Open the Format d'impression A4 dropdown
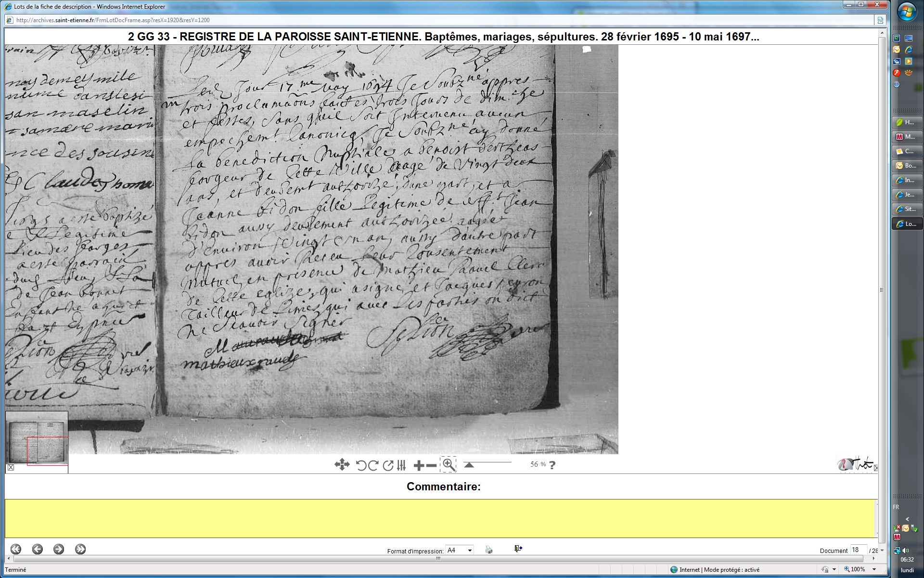Screen dimensions: 924x578 tap(460, 550)
